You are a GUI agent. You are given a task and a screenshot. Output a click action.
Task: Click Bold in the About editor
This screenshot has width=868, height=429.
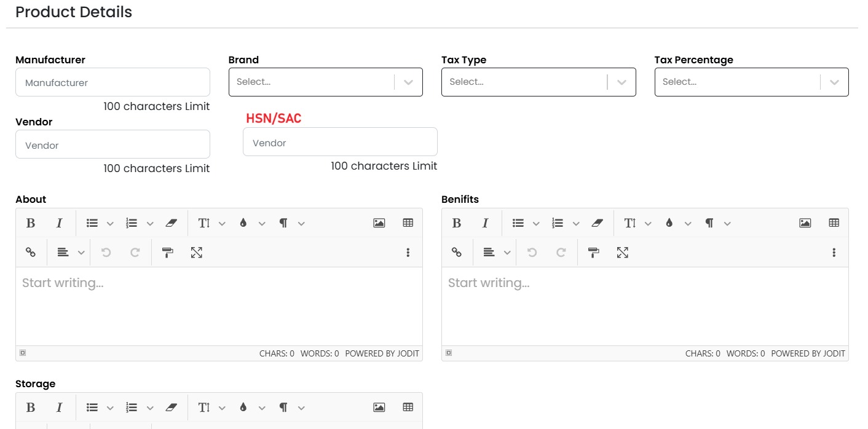pos(31,223)
